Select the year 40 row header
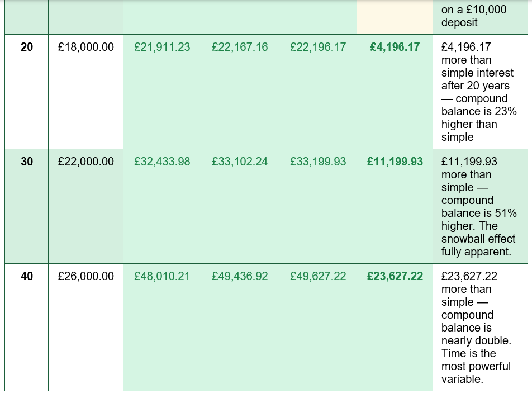The width and height of the screenshot is (532, 393). pos(26,327)
